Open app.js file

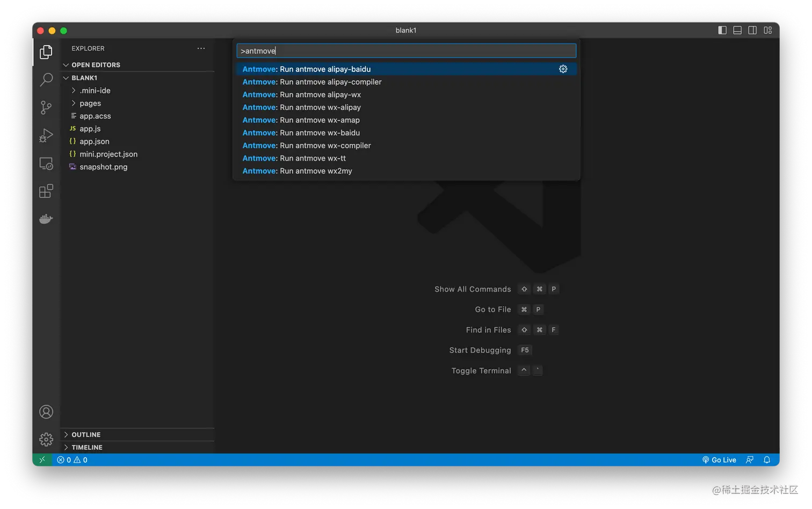(x=137, y=128)
